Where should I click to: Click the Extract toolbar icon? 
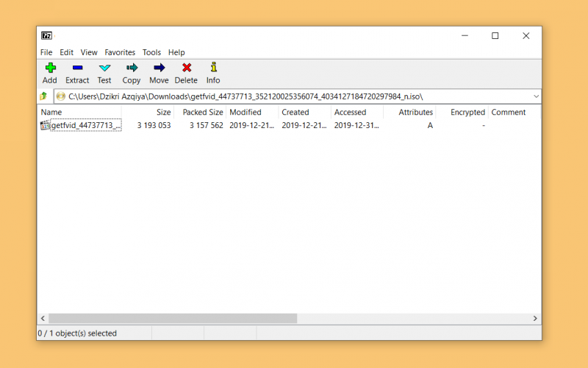[78, 68]
